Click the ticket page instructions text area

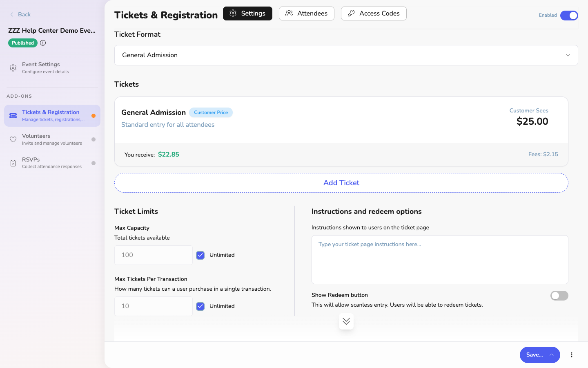(440, 260)
